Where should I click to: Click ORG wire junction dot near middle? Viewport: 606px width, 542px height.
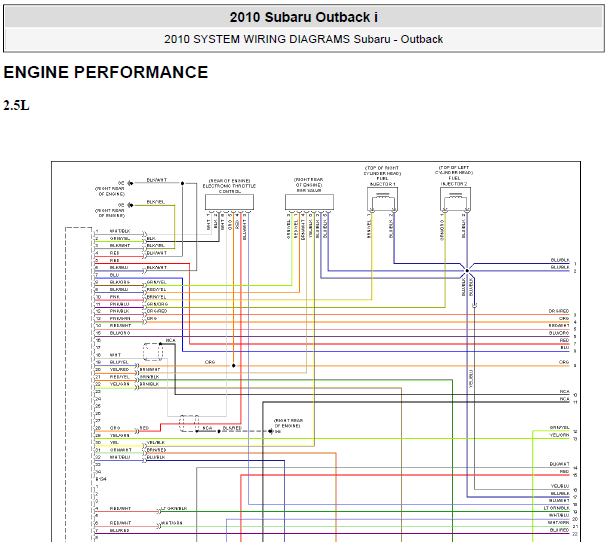click(x=233, y=365)
